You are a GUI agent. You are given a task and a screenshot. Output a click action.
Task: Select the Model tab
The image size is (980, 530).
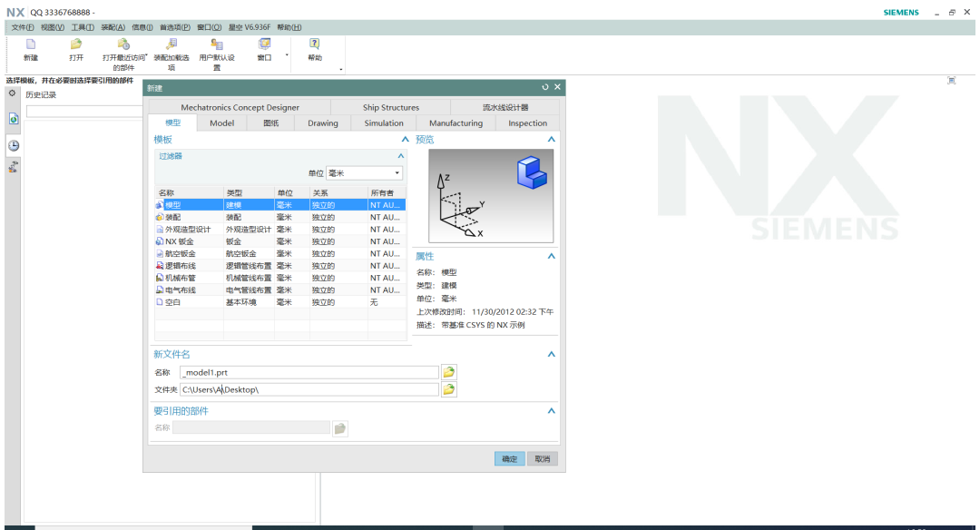(x=222, y=123)
